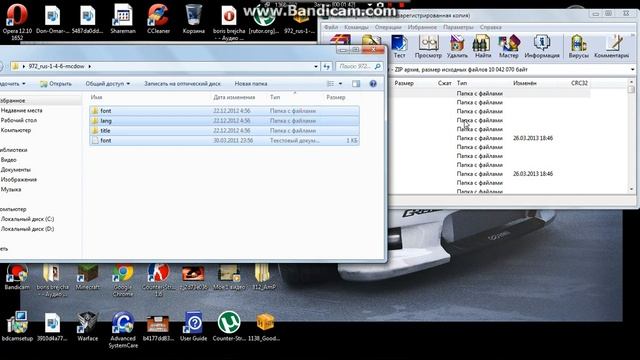
Task: Sort Explorer files by Дата изменения column
Action: [234, 97]
